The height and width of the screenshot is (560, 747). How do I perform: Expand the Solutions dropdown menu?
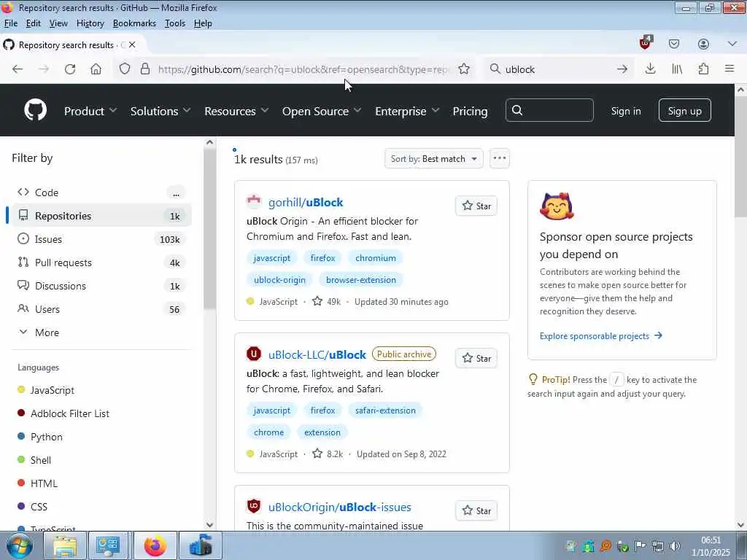[160, 111]
